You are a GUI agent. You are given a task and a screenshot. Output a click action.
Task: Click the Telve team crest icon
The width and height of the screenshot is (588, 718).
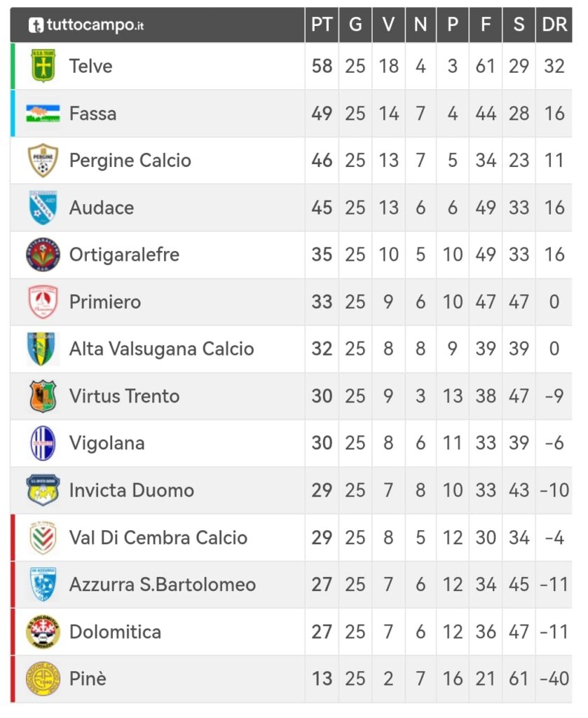pyautogui.click(x=43, y=66)
